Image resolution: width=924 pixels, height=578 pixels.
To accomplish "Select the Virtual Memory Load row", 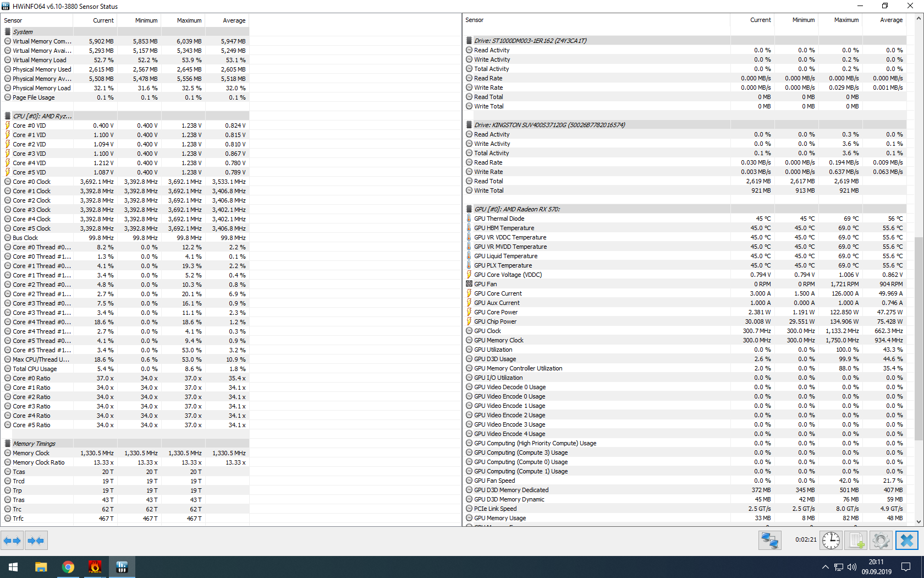I will (125, 60).
